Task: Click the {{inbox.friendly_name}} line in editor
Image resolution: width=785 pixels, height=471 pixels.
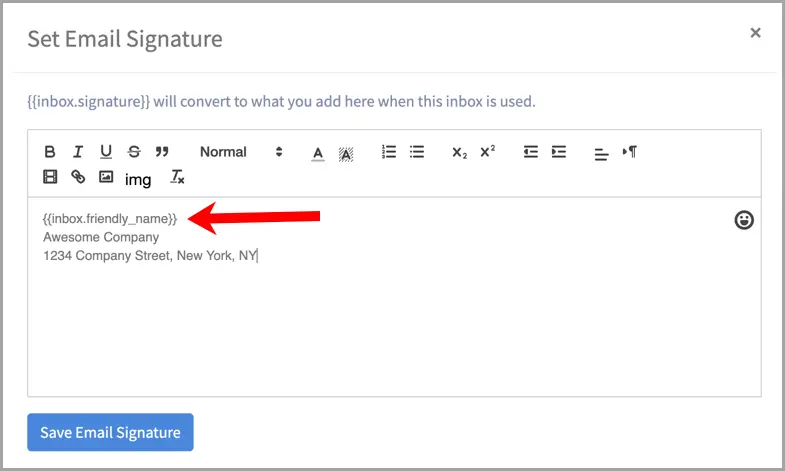Action: coord(110,219)
